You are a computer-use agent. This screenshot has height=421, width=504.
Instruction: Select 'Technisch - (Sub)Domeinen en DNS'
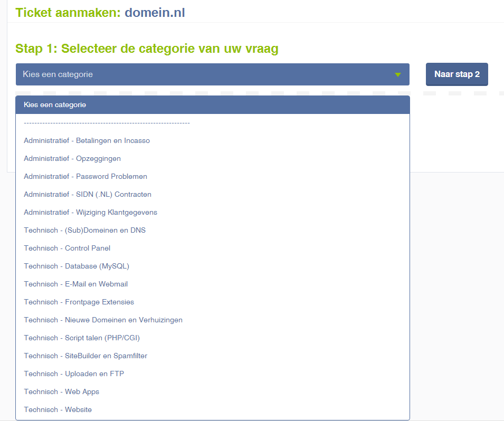213,231
